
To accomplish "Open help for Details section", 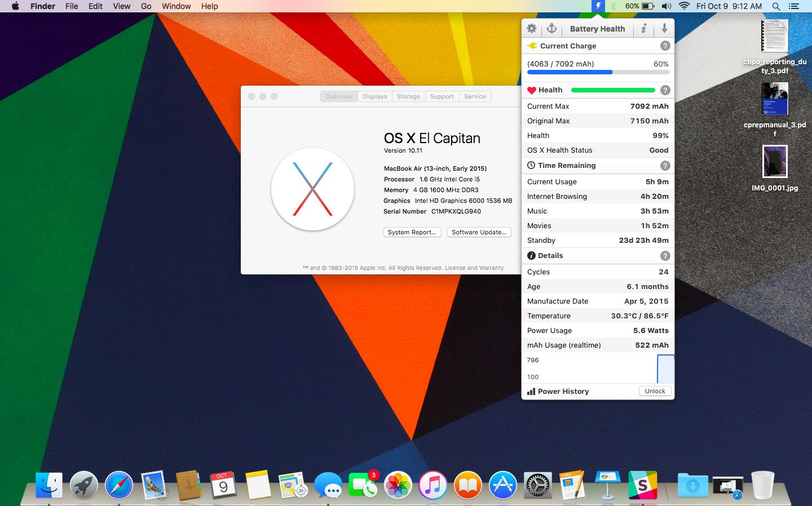I will pyautogui.click(x=665, y=256).
